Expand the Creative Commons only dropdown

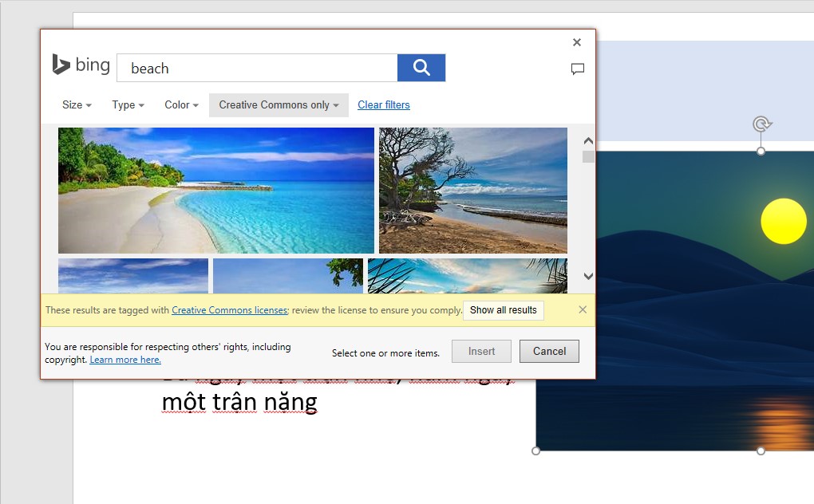click(x=279, y=105)
